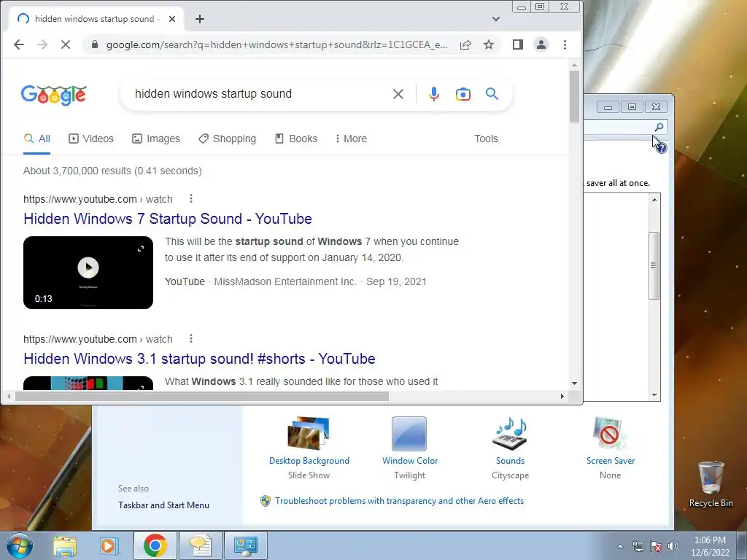The image size is (747, 560).
Task: Click the scroll right arrow in Chrome
Action: coord(562,396)
